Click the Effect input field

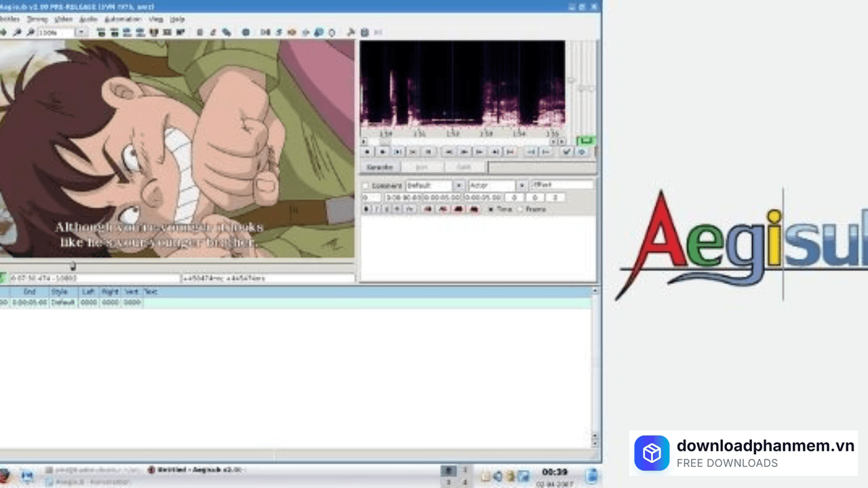coord(563,185)
